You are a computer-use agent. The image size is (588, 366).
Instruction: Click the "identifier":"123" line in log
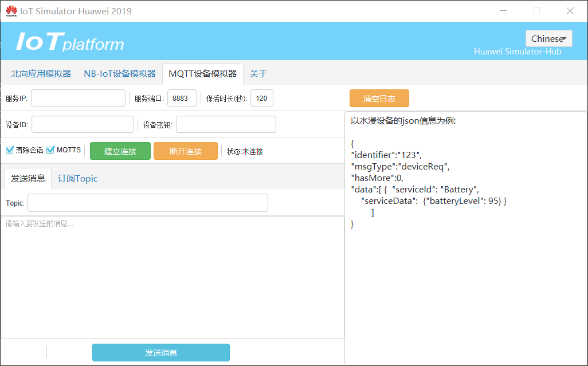tap(386, 155)
